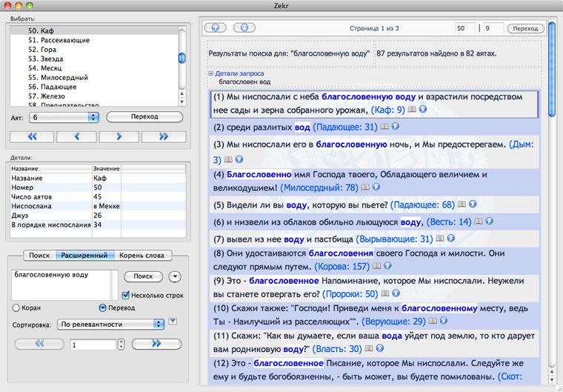Open book icon next to (Корова: 157)
563x392 pixels.
tap(376, 266)
